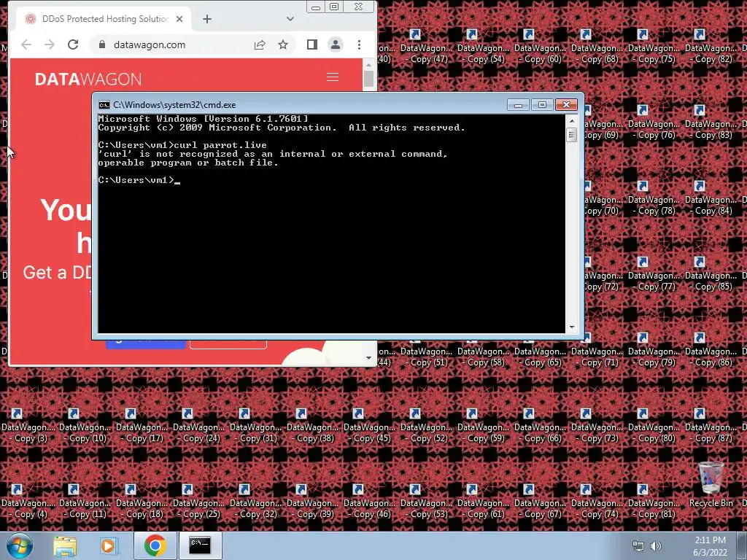The image size is (747, 560).
Task: Launch Windows Media Player from taskbar
Action: 109,545
